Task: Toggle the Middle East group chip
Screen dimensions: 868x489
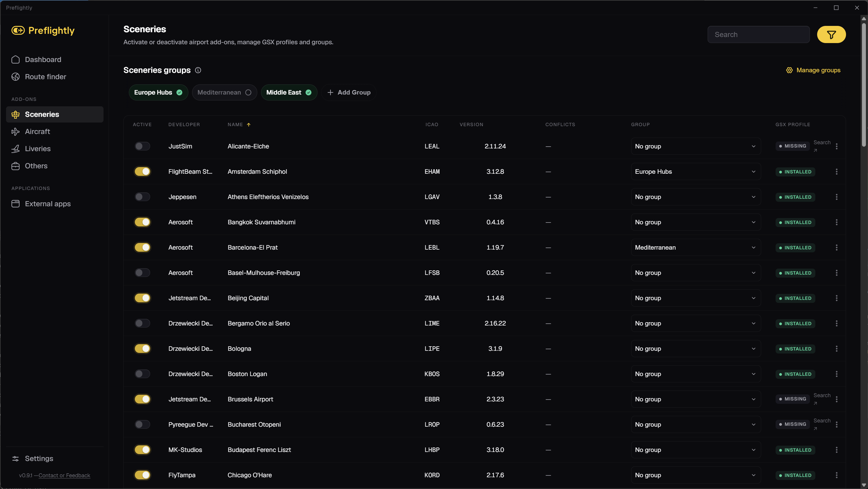Action: coord(289,92)
